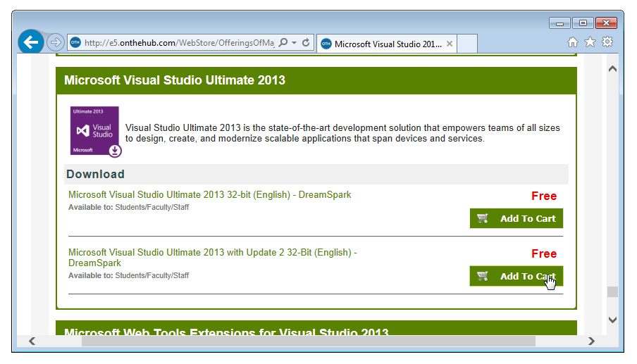
Task: Click the search magnifier in address bar
Action: [283, 42]
